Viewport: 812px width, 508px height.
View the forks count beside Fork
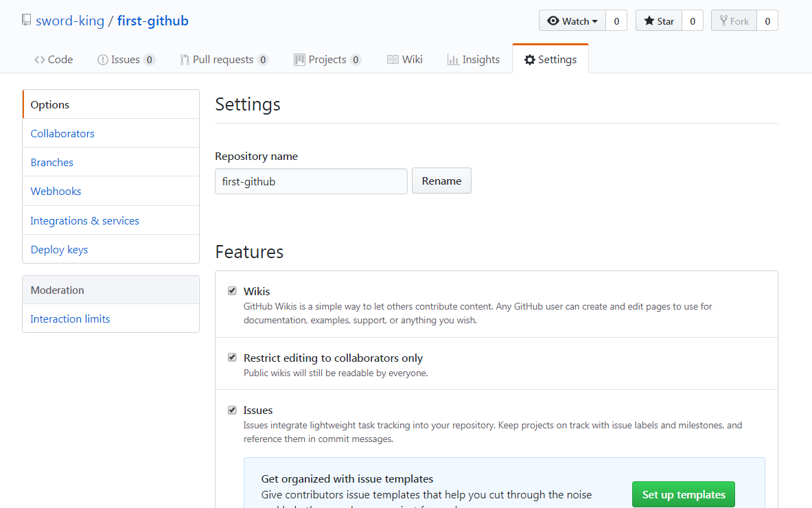coord(767,21)
